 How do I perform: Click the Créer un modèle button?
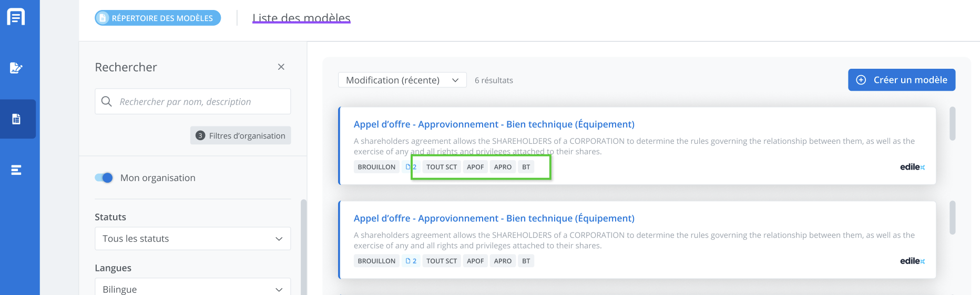(901, 80)
